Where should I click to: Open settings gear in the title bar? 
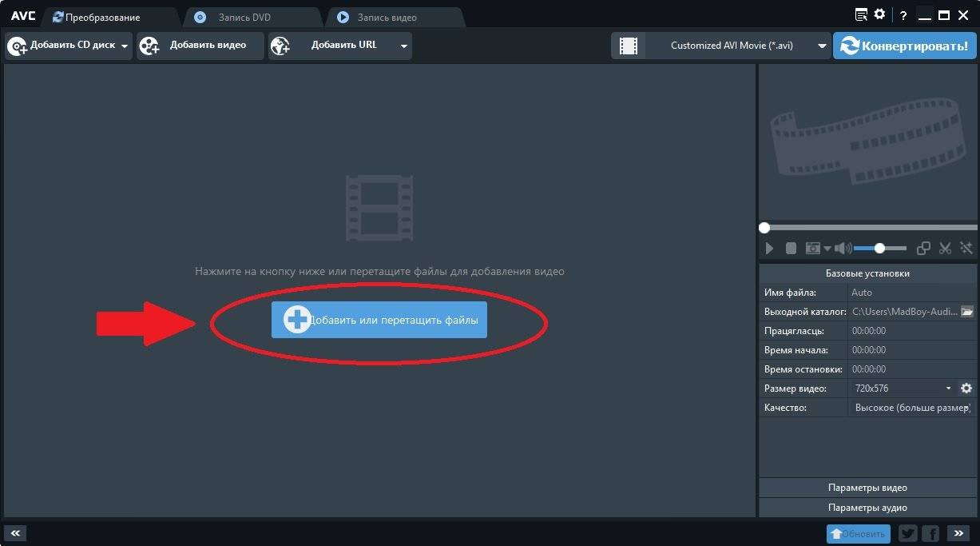[x=879, y=14]
